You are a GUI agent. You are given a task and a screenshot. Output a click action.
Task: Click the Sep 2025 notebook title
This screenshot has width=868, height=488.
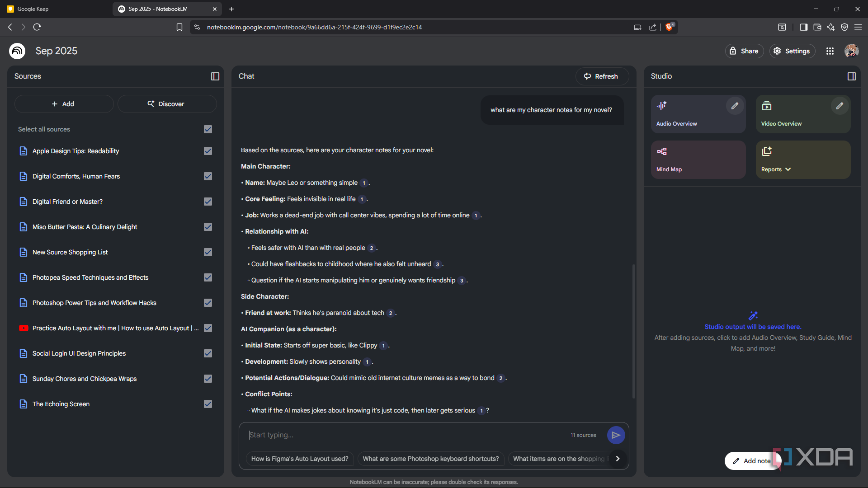click(x=57, y=51)
